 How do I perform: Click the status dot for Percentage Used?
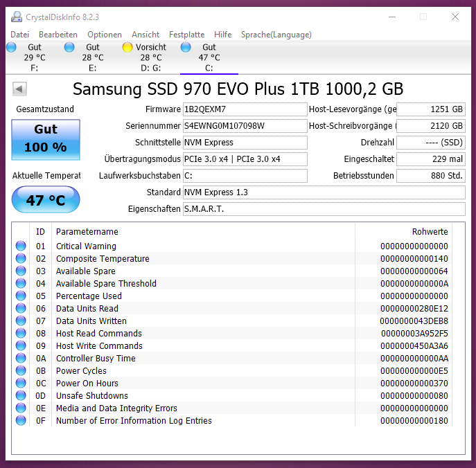click(x=21, y=296)
